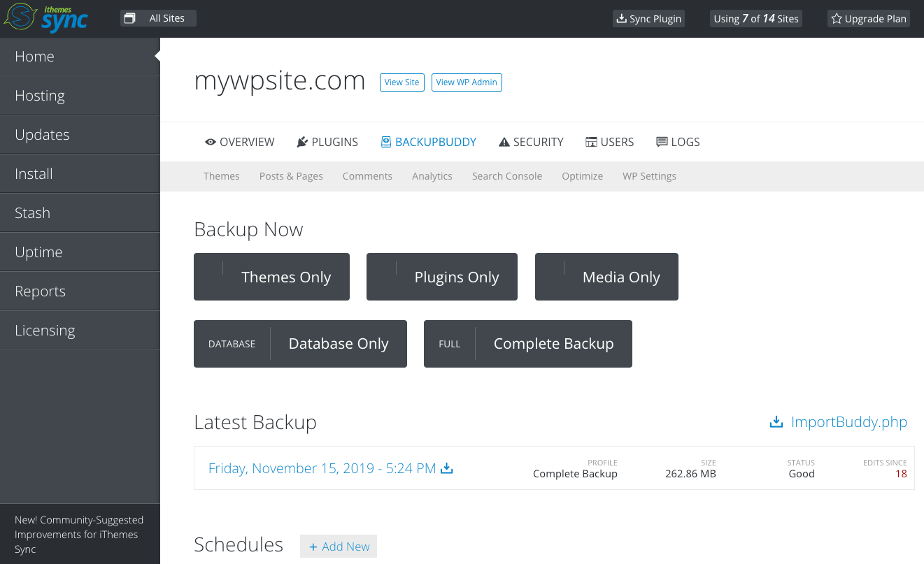
Task: Click the Complete Backup profile value
Action: click(x=575, y=474)
